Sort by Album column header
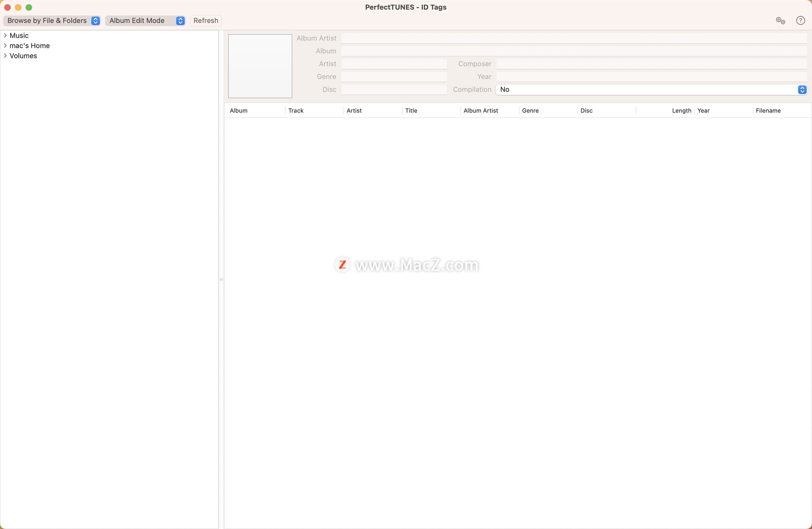Viewport: 812px width, 529px height. pos(255,111)
